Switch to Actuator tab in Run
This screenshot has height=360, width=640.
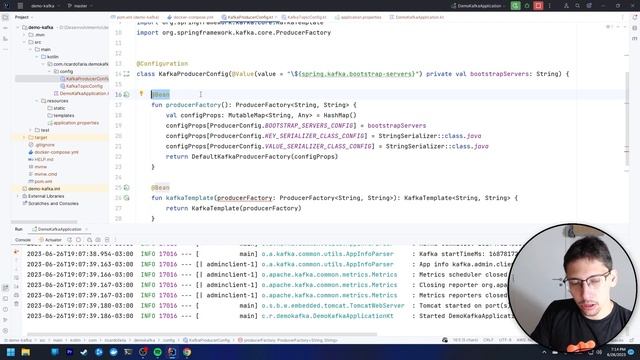tap(50, 240)
